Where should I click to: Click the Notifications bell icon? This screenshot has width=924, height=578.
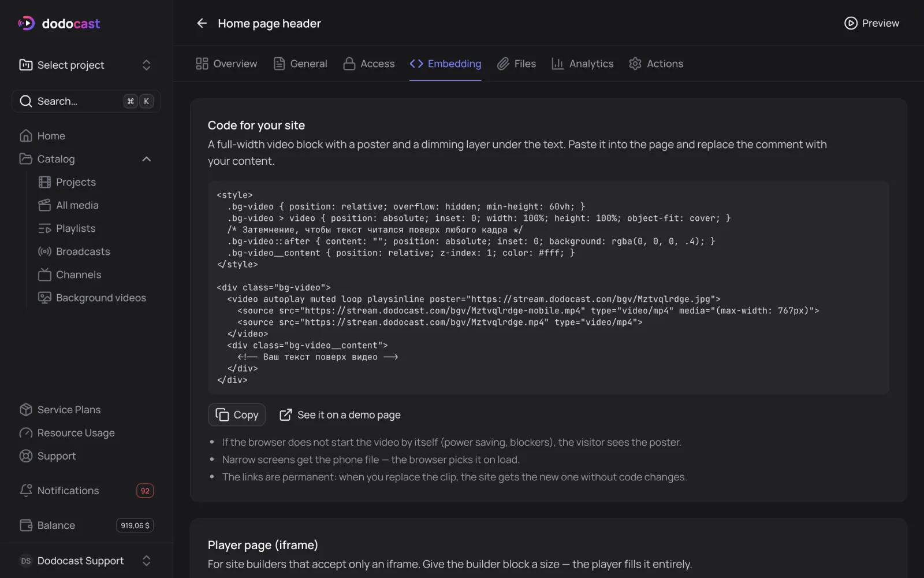(26, 491)
